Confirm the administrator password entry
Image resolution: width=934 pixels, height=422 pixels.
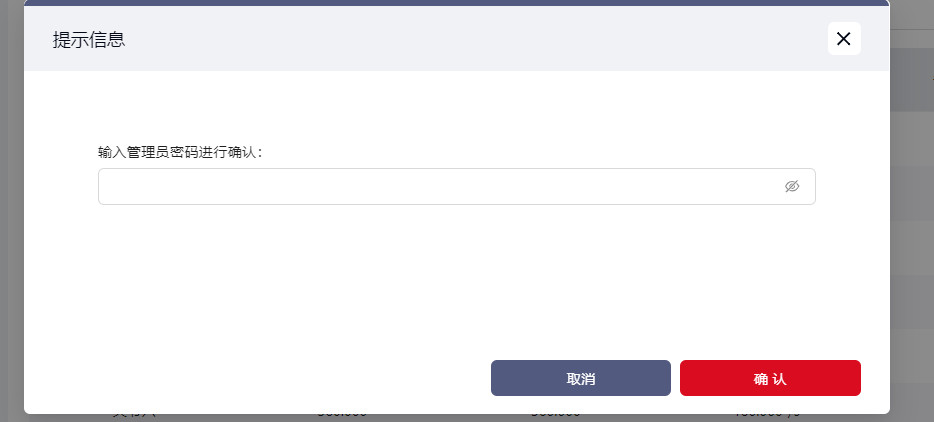coord(770,378)
